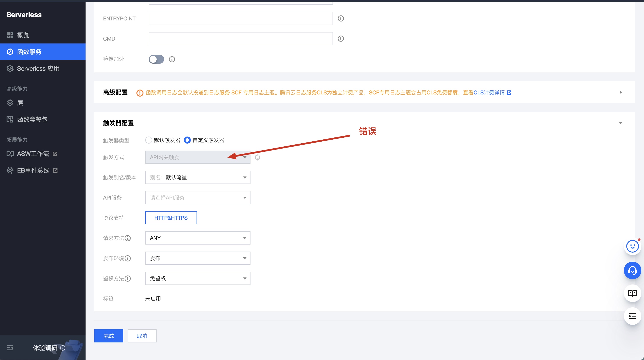
Task: Select the 默认触发器 radio button
Action: tap(149, 140)
